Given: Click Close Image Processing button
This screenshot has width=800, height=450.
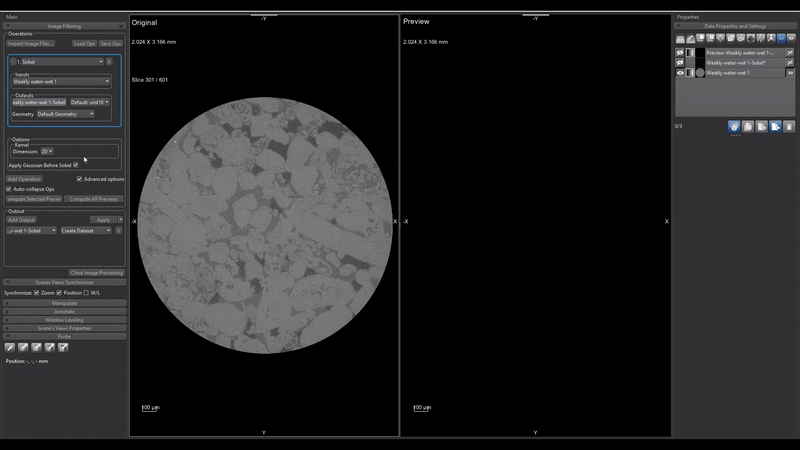Looking at the screenshot, I should pyautogui.click(x=96, y=273).
